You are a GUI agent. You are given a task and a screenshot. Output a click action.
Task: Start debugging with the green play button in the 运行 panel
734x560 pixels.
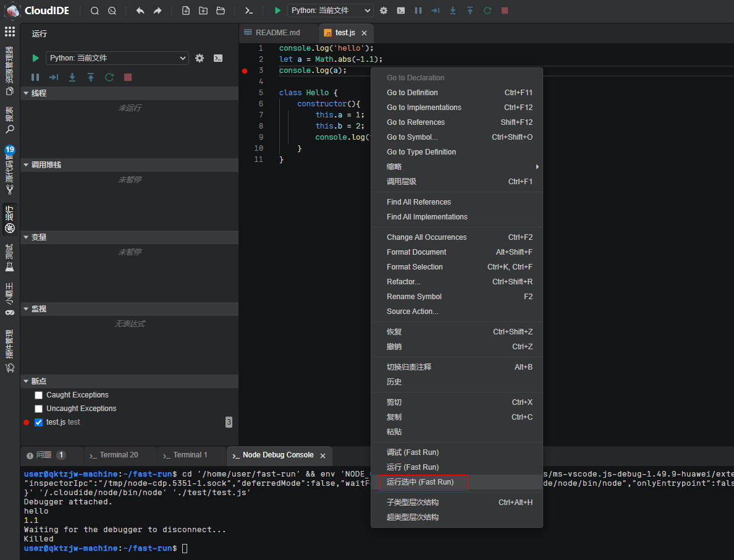(36, 58)
